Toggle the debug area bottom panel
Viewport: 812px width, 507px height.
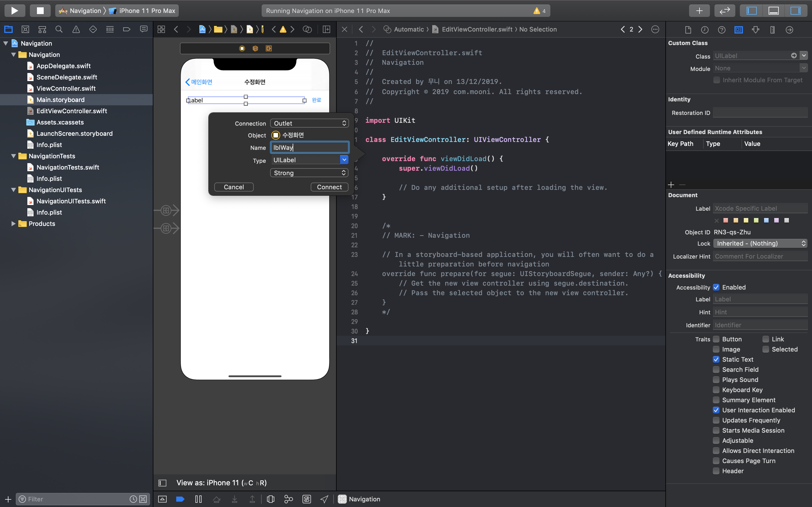point(773,10)
